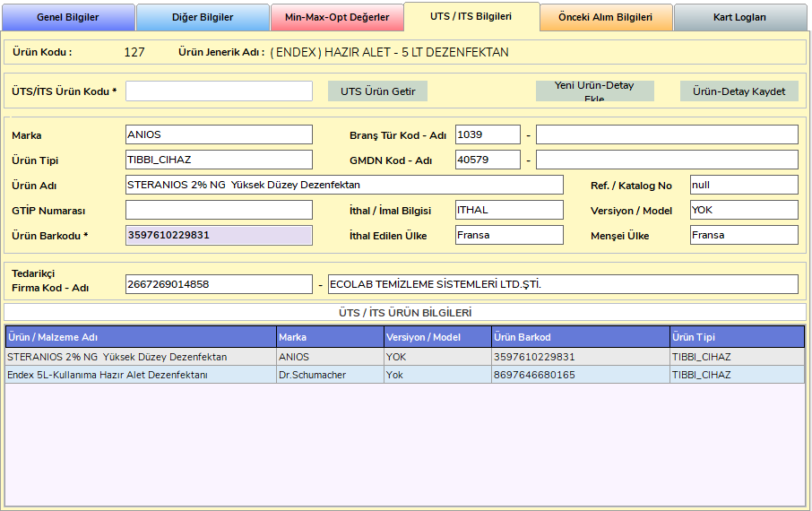Click the empty GMDN Adı field
This screenshot has width=812, height=511.
(x=667, y=160)
